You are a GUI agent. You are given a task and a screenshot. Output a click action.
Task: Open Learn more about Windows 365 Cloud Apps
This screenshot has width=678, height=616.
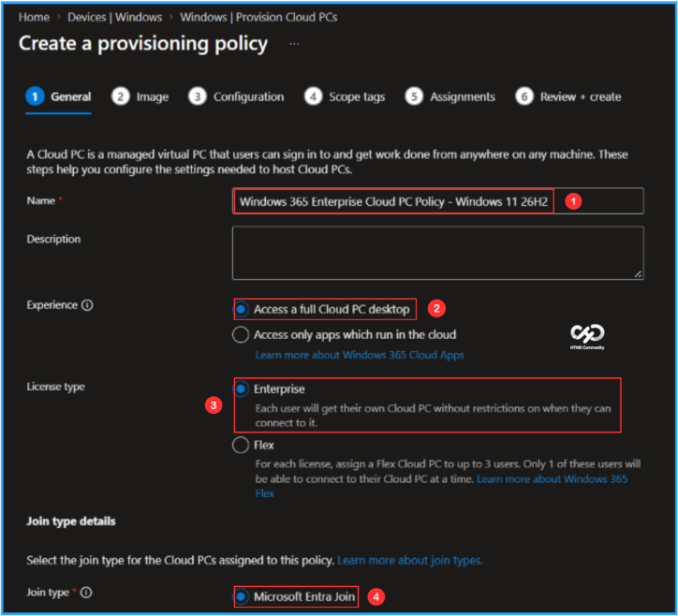coord(360,355)
